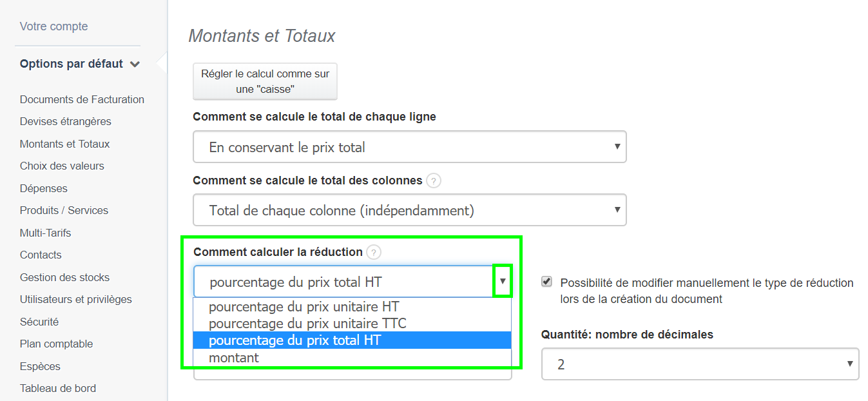
Task: Uncheck "Possibilité de modifier manuellement le type de réduction"
Action: [546, 282]
